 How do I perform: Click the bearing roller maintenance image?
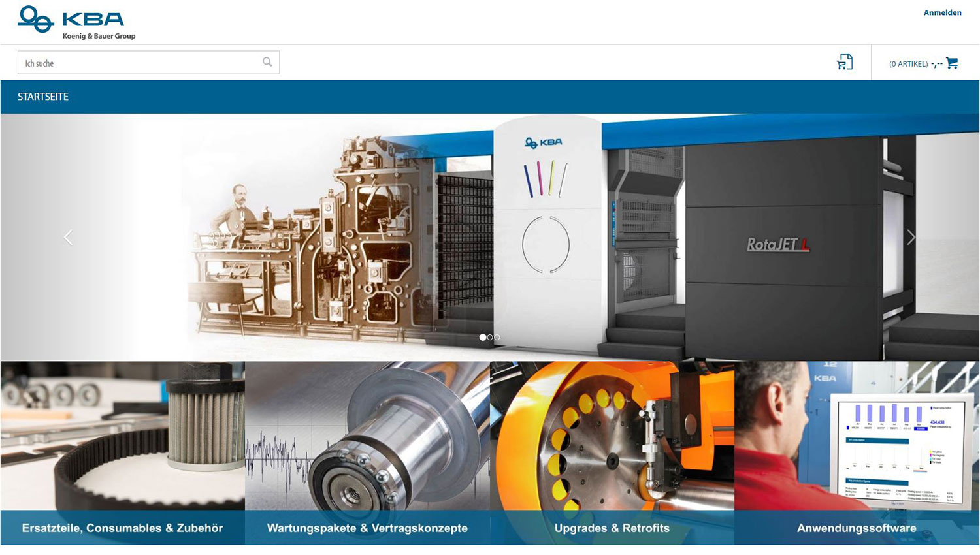tap(367, 436)
